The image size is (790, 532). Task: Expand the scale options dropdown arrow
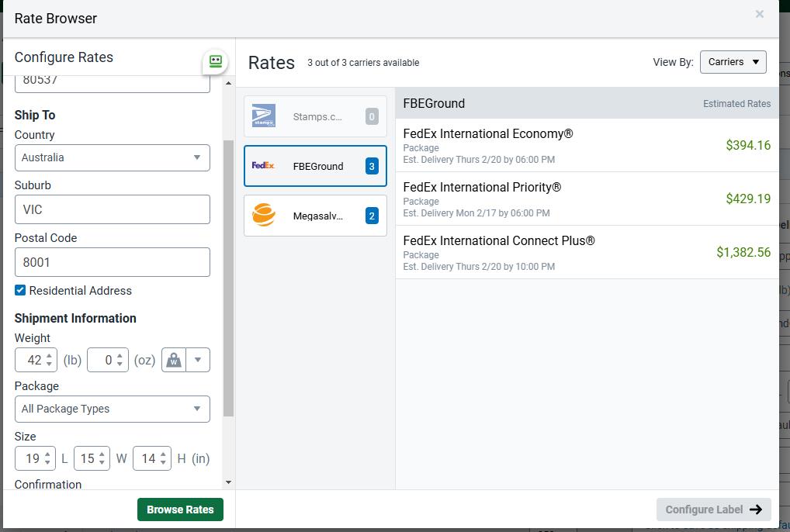198,360
